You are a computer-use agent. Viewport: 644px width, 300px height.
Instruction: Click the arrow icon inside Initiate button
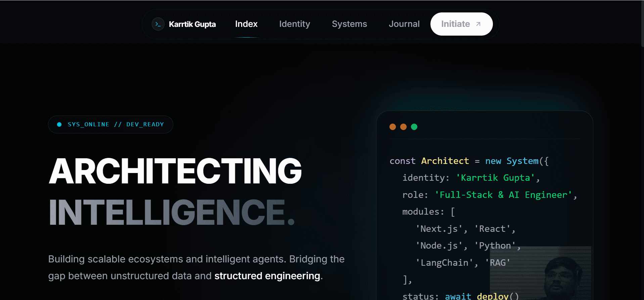click(478, 24)
